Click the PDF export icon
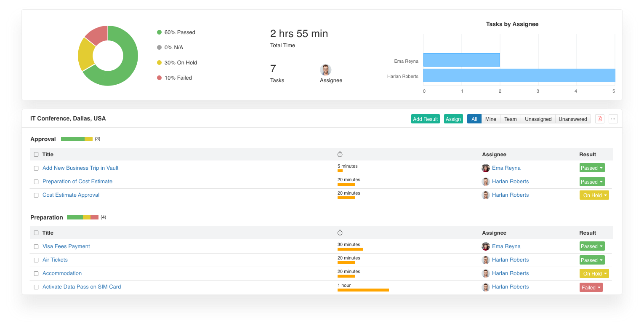The height and width of the screenshot is (329, 644). coord(600,119)
